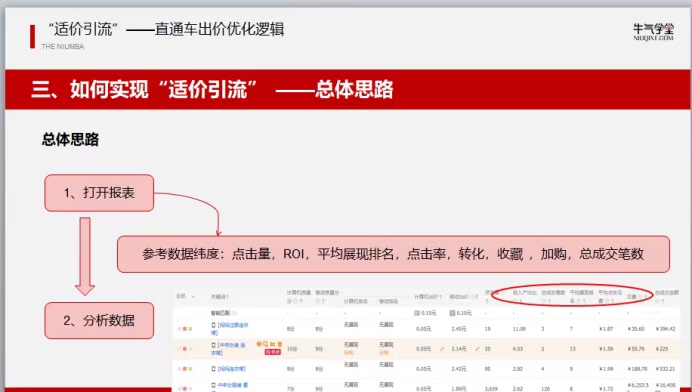
Task: Click the 总体思路 heading
Action: point(71,139)
